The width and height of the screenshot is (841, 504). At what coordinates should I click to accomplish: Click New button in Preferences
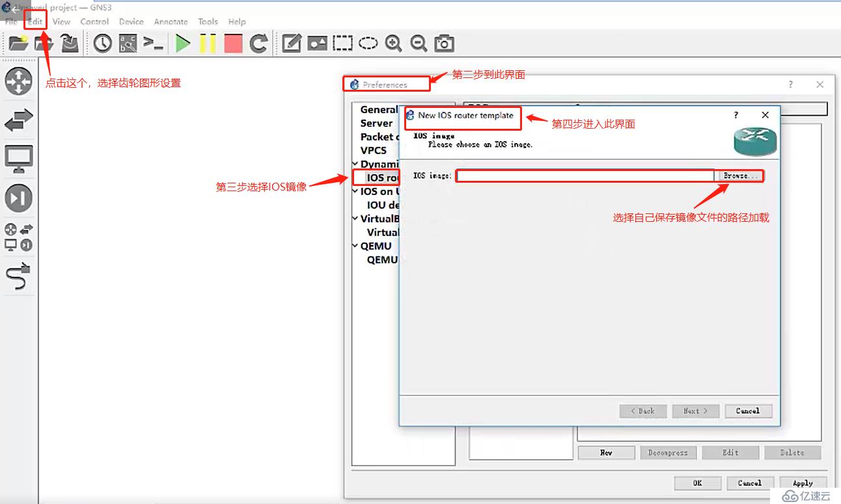(x=606, y=453)
